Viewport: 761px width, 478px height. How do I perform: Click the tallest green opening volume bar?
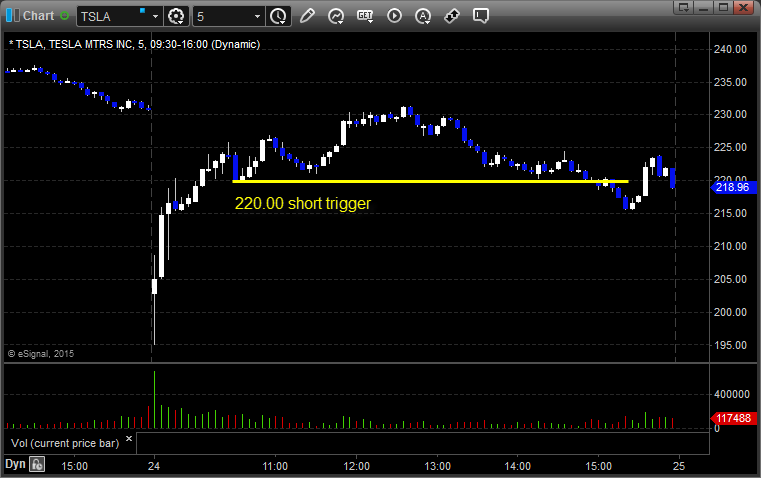[x=154, y=399]
